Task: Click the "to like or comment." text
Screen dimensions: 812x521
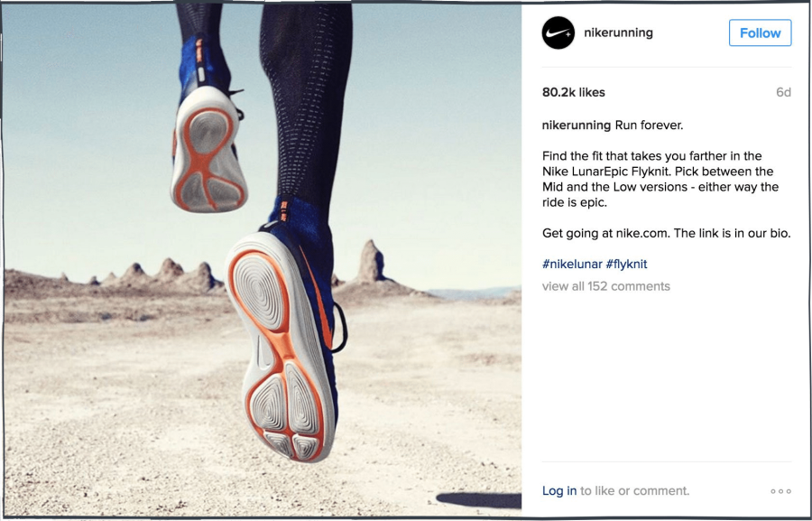Action: (635, 491)
